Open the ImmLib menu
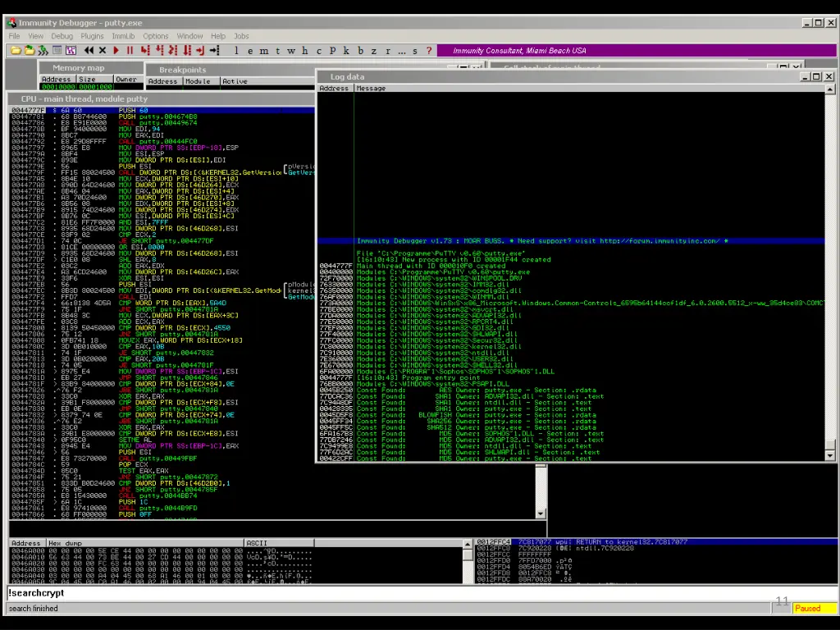The width and height of the screenshot is (840, 630). click(123, 36)
